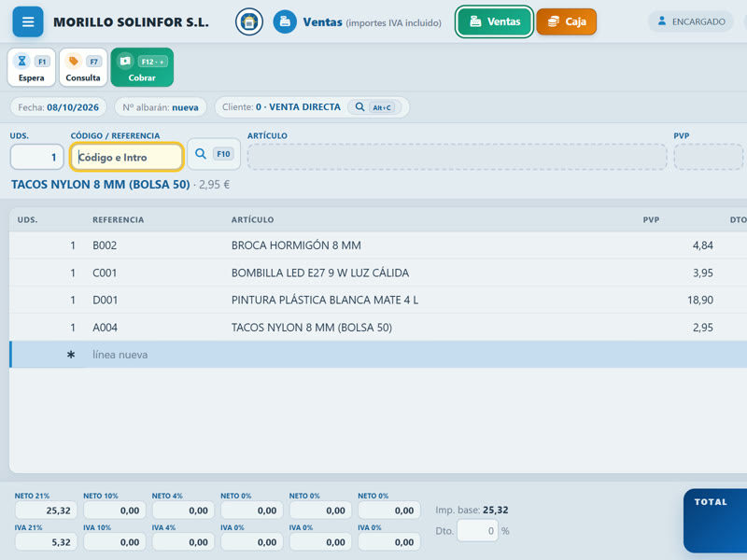Search customer with the Alt+C magnifier
The width and height of the screenshot is (747, 560).
point(374,107)
